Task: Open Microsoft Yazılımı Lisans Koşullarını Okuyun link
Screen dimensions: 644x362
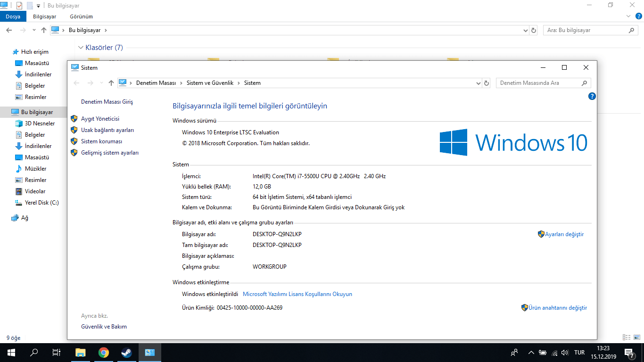Action: pyautogui.click(x=297, y=294)
